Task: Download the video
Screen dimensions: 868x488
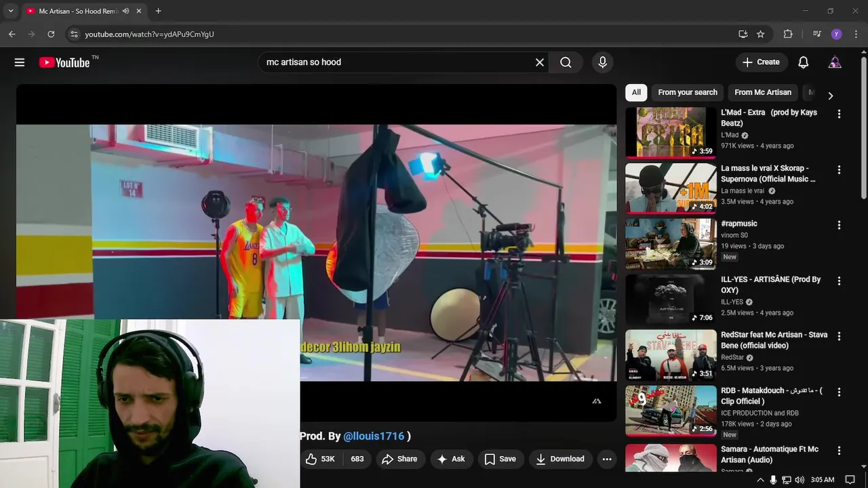Action: pyautogui.click(x=560, y=459)
